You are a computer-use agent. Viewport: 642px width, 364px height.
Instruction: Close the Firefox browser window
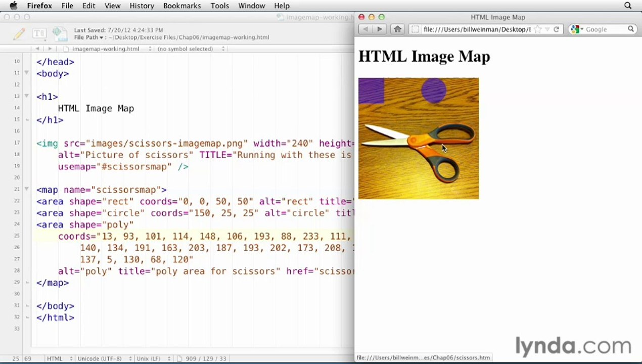361,17
